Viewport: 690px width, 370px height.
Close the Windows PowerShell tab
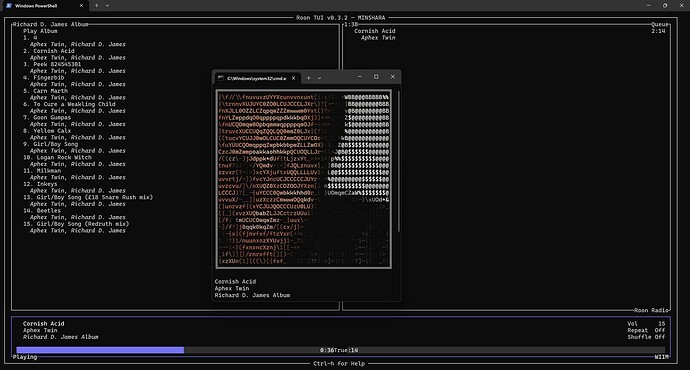coord(81,6)
